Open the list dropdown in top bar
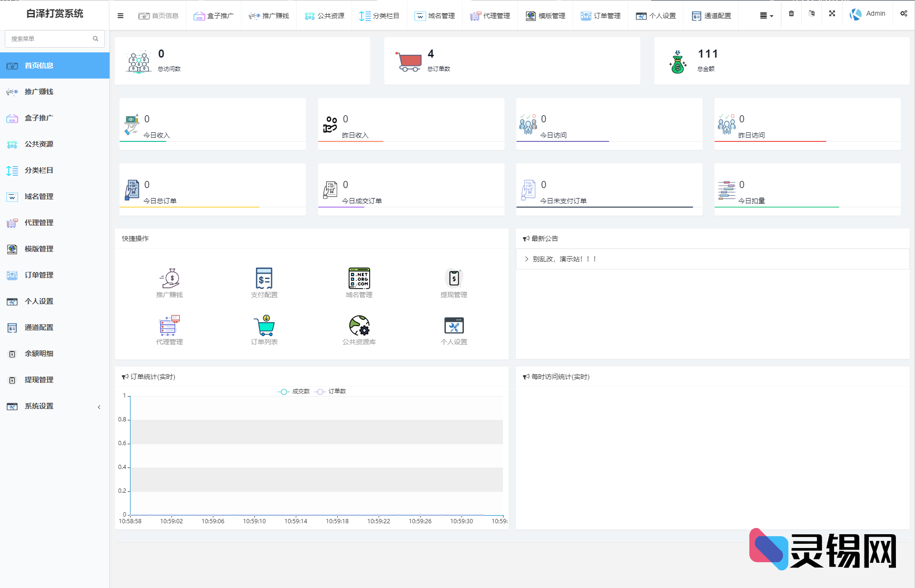The height and width of the screenshot is (588, 915). pyautogui.click(x=766, y=16)
